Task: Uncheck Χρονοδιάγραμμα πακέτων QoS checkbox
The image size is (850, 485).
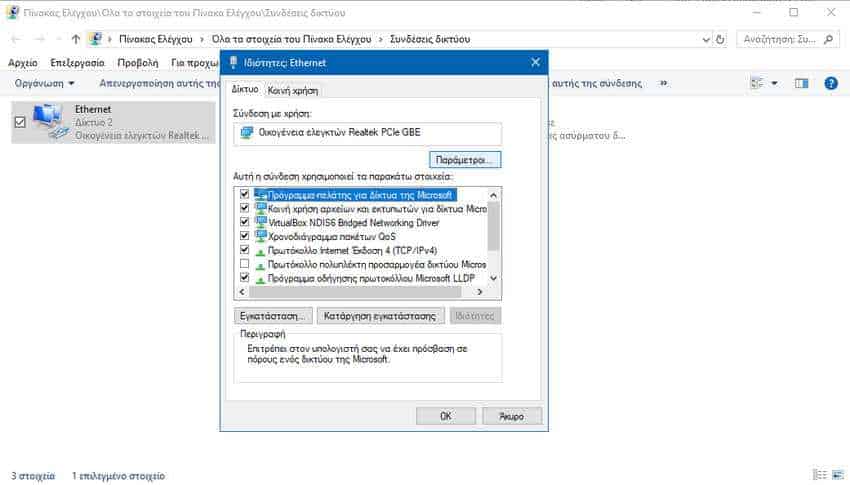Action: 244,236
